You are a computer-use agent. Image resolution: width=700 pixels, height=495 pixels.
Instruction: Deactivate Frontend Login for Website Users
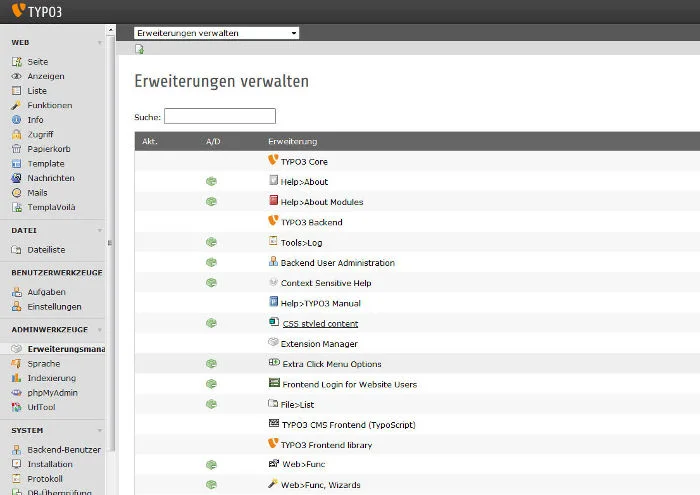(211, 384)
